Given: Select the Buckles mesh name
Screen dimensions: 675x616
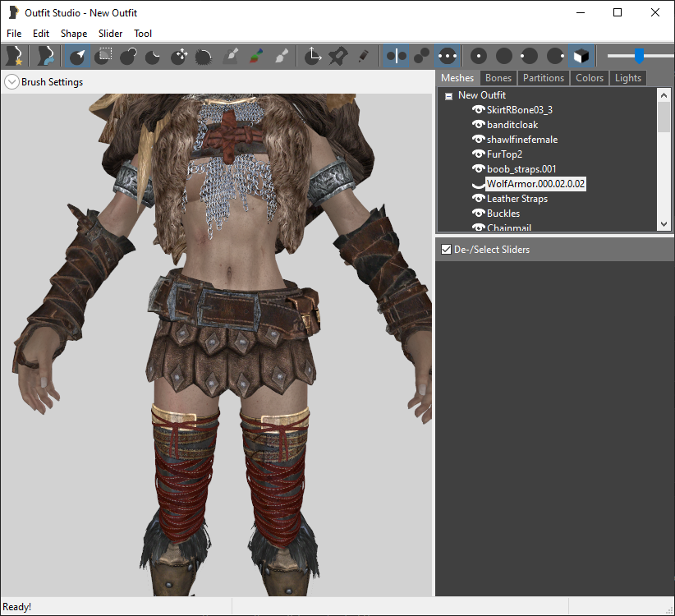Looking at the screenshot, I should (x=503, y=213).
